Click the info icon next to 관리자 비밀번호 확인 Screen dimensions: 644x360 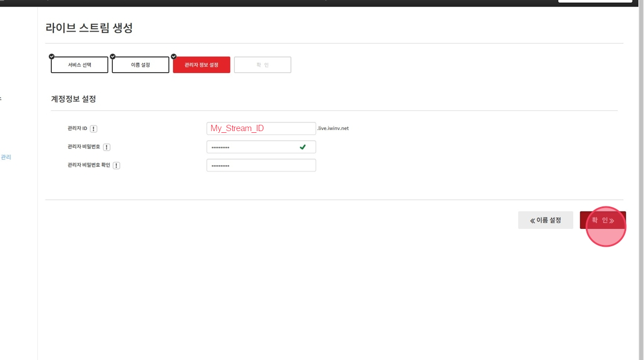point(117,166)
